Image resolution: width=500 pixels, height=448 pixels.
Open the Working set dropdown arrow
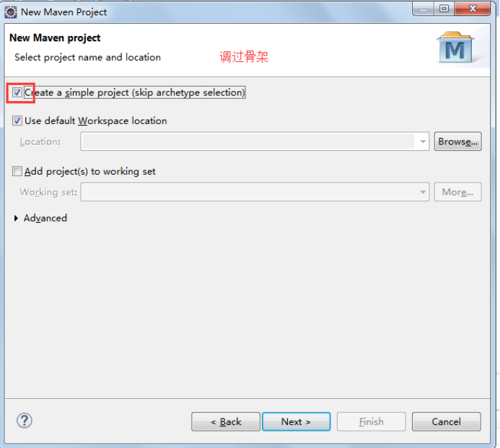click(423, 192)
